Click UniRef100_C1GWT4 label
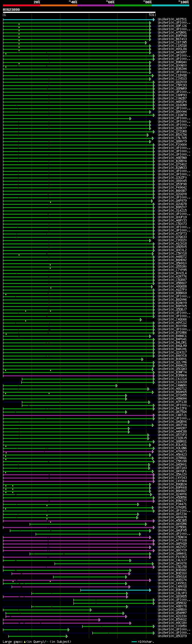 coord(172,115)
